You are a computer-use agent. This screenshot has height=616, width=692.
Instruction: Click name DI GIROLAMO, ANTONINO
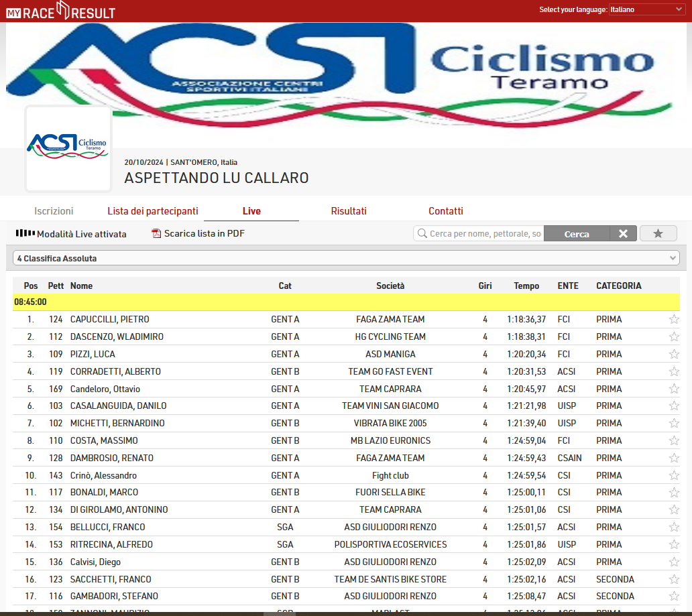[119, 509]
